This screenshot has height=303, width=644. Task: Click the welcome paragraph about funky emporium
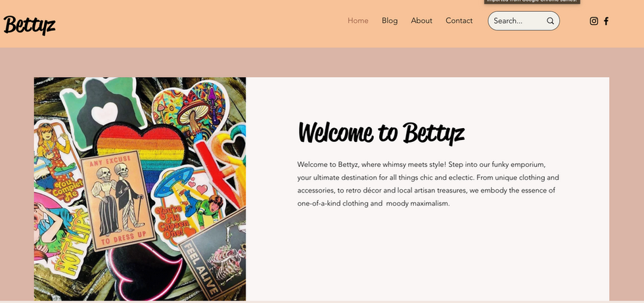coord(428,184)
